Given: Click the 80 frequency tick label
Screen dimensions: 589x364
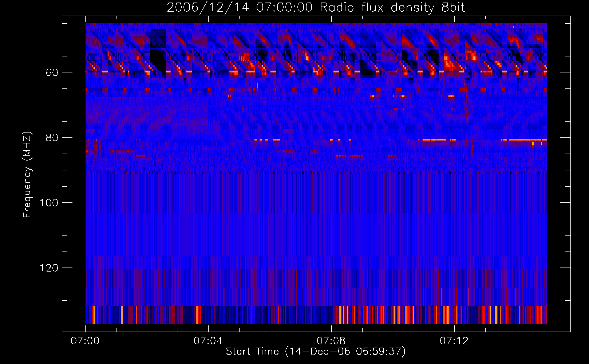Looking at the screenshot, I should (52, 138).
